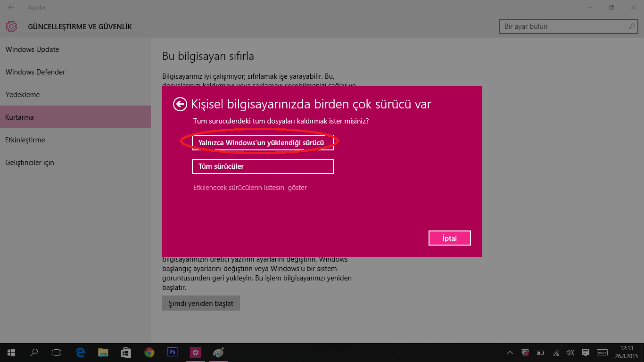644x362 pixels.
Task: Choose Yalnızca Windows'un yüklendiği sürücü
Action: 263,143
